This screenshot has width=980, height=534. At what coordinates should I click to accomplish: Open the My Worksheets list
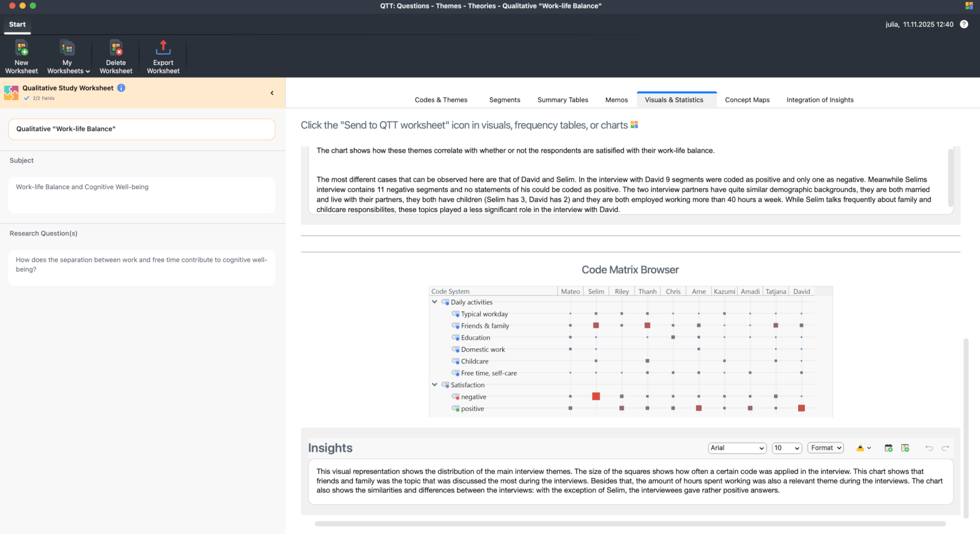68,57
